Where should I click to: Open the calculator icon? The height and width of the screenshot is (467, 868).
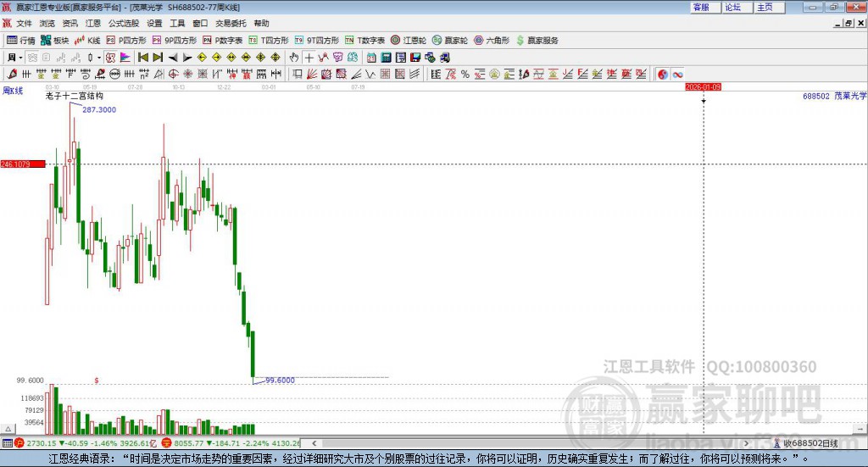tap(386, 58)
